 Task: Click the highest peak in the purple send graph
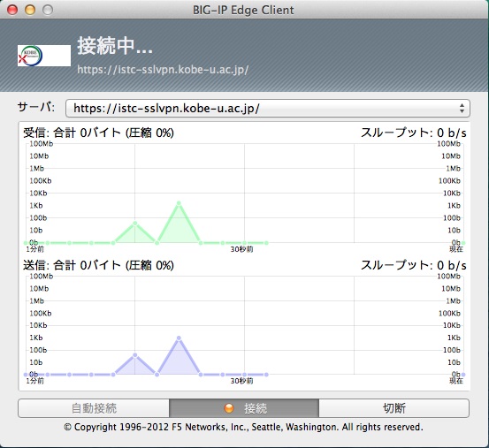(179, 338)
